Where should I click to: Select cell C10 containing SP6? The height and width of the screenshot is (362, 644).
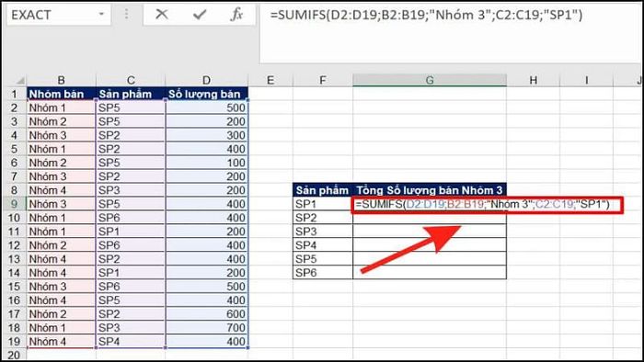pyautogui.click(x=131, y=218)
